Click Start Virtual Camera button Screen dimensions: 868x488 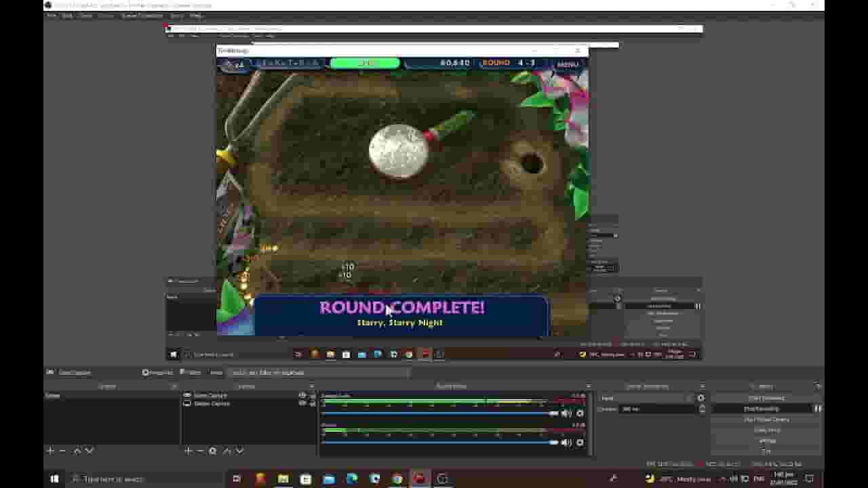(x=766, y=420)
